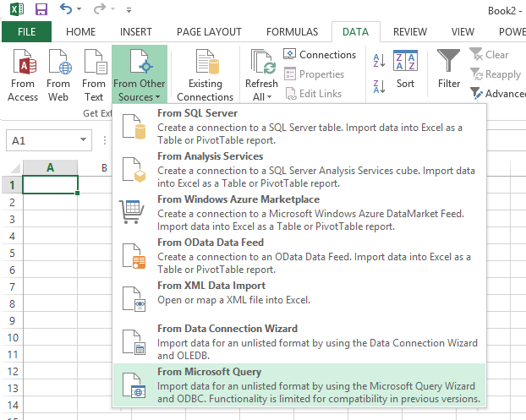Click the Excel application icon

click(16, 9)
